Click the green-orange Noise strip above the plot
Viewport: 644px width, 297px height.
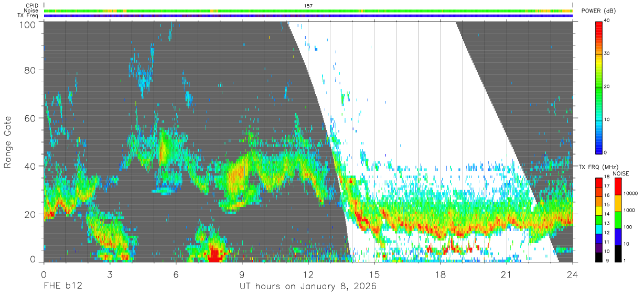coord(308,10)
